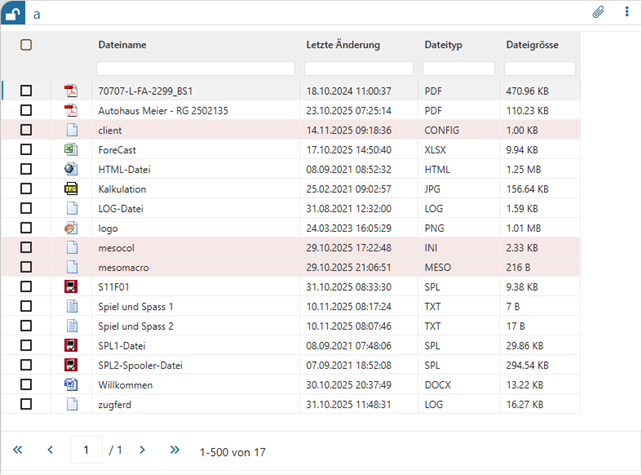This screenshot has width=642, height=475.
Task: Click the page number input box
Action: 86,451
